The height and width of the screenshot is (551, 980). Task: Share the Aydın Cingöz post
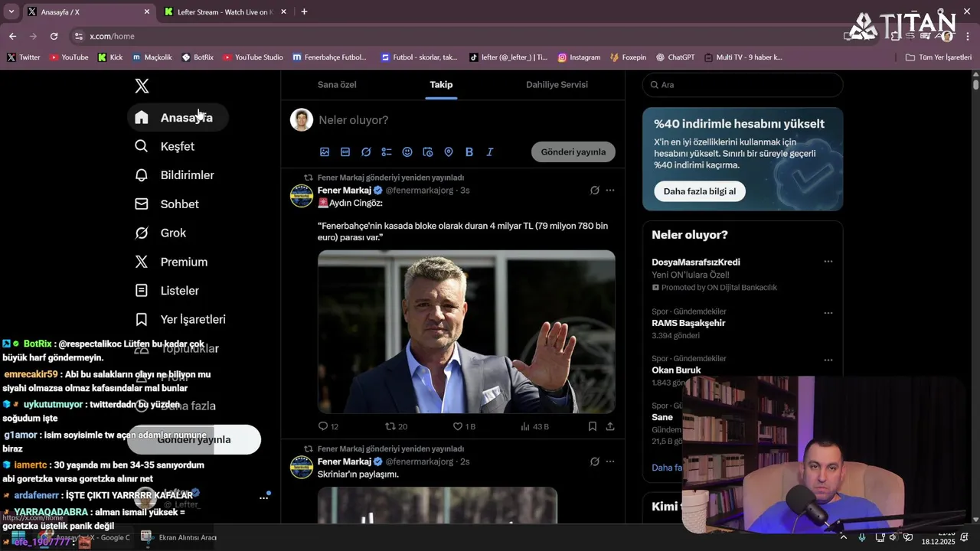pos(610,426)
